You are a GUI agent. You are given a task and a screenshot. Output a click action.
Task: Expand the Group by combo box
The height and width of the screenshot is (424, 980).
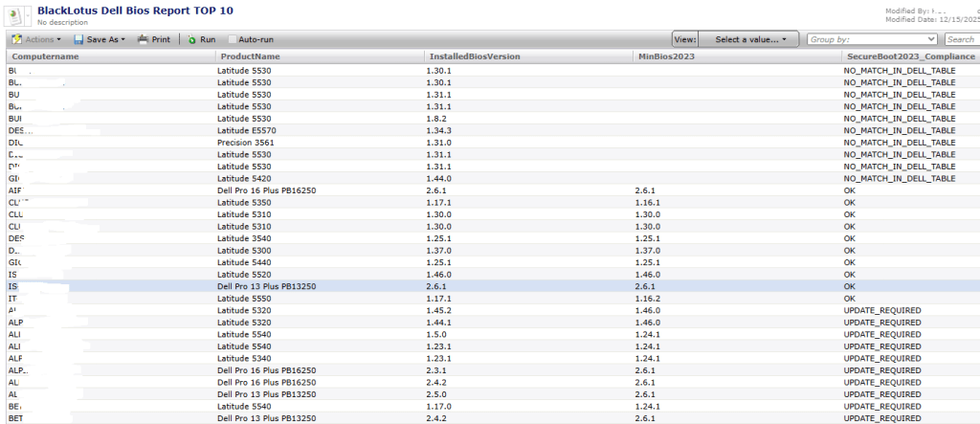(x=931, y=39)
